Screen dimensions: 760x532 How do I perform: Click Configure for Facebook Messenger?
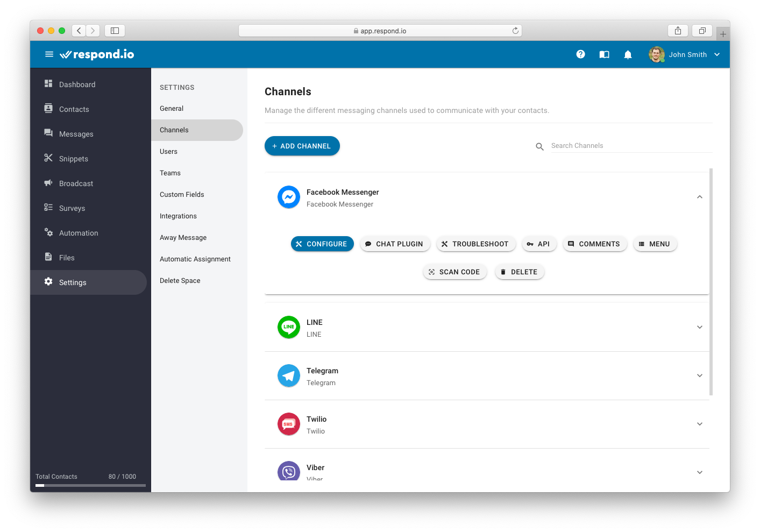[x=322, y=244]
